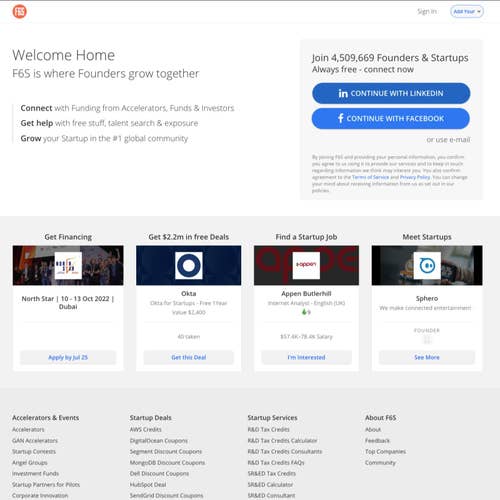This screenshot has height=500, width=500.
Task: Select I'm Interested on Appen job
Action: (x=306, y=357)
